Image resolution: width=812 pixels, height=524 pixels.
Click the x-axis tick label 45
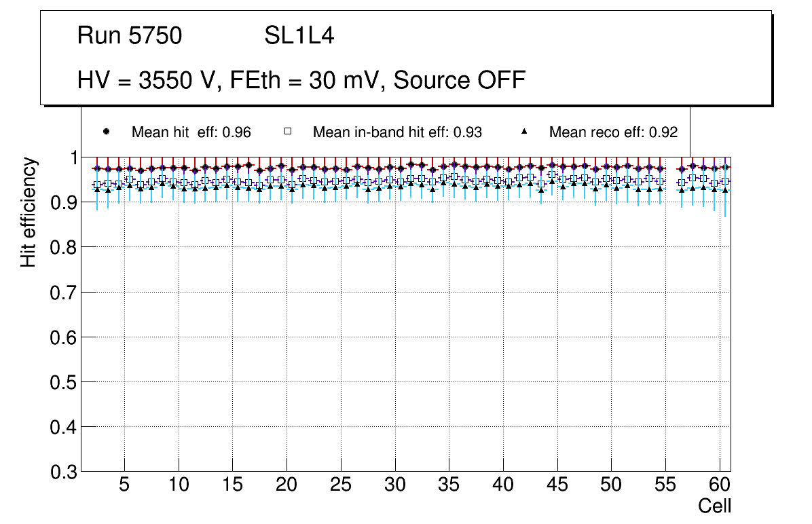(557, 485)
